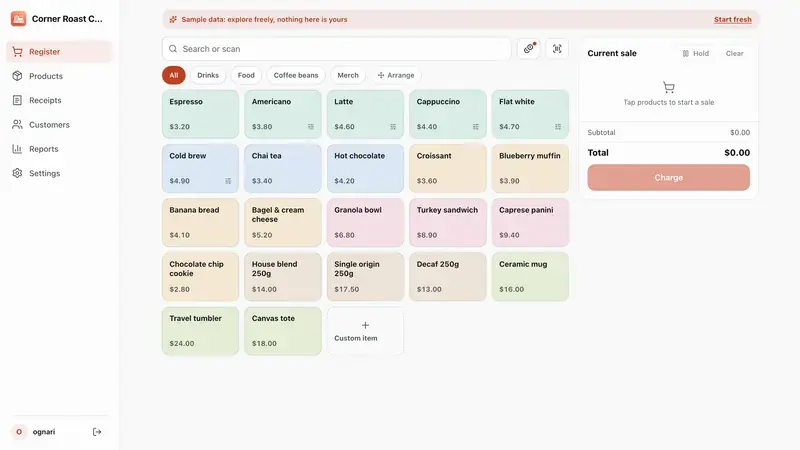Open the barcode scanner icon

click(x=557, y=48)
